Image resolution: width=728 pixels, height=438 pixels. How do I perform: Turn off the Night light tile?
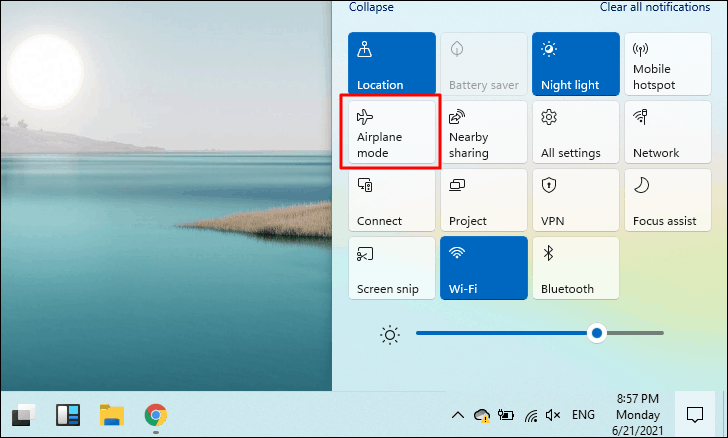click(x=576, y=64)
